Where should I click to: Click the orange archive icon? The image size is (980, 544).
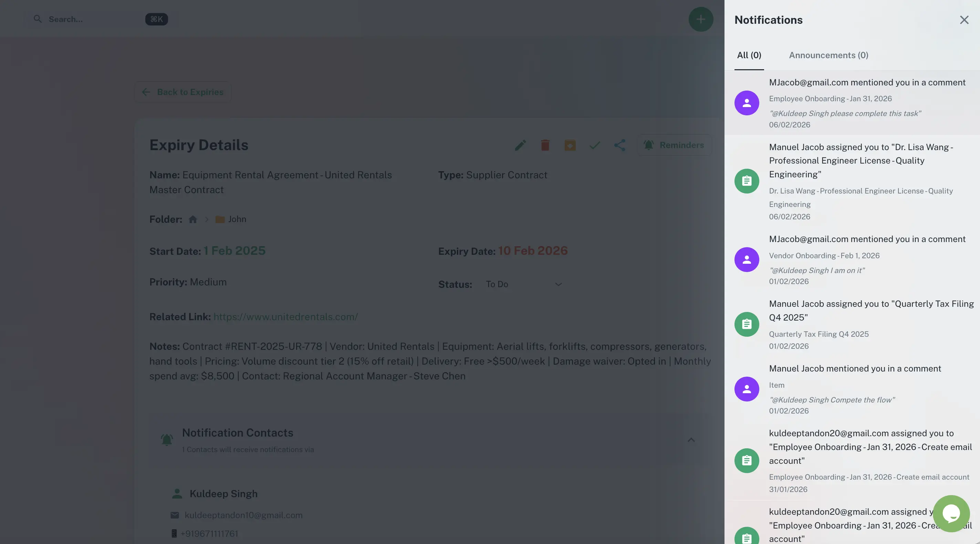(570, 145)
